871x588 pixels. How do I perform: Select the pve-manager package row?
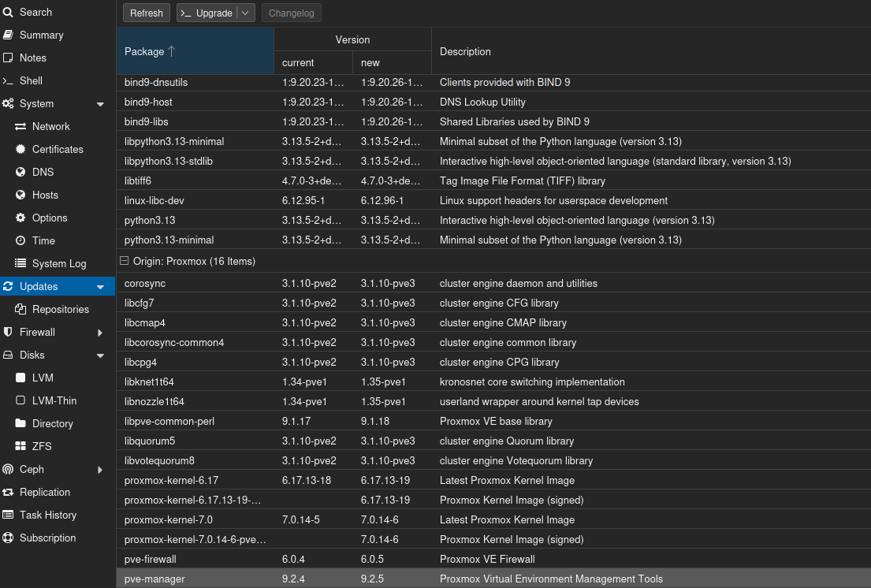(x=493, y=579)
